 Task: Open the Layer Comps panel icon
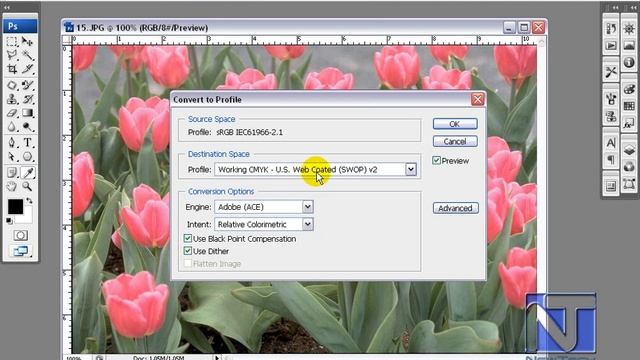click(x=611, y=186)
